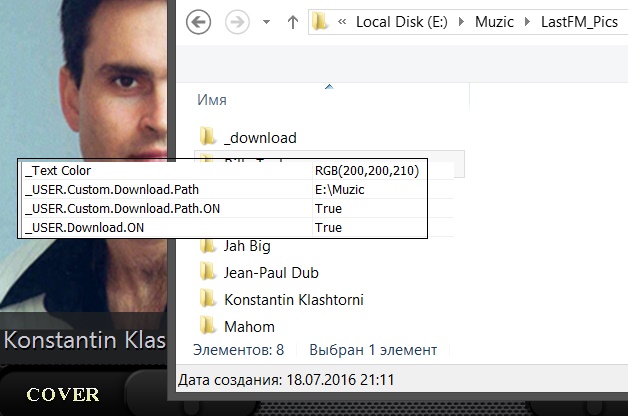Click the E:\Muzic download path value
Viewport: 628px width, 416px height.
[337, 190]
